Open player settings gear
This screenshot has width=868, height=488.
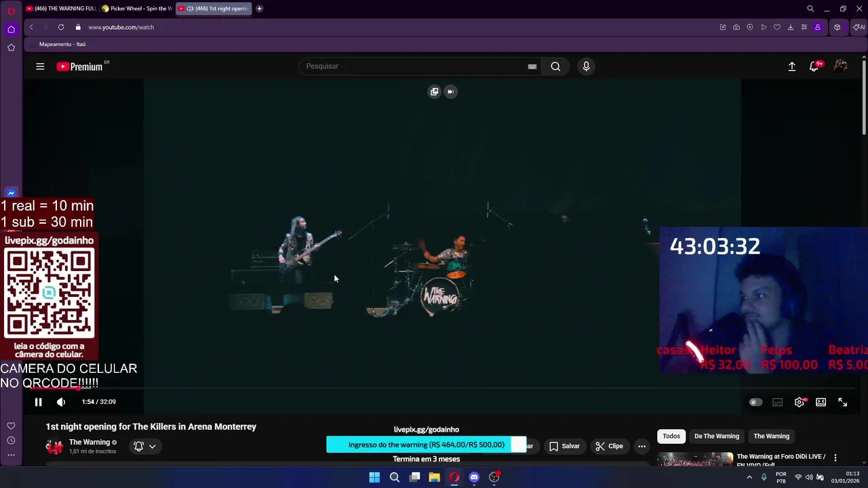[800, 402]
